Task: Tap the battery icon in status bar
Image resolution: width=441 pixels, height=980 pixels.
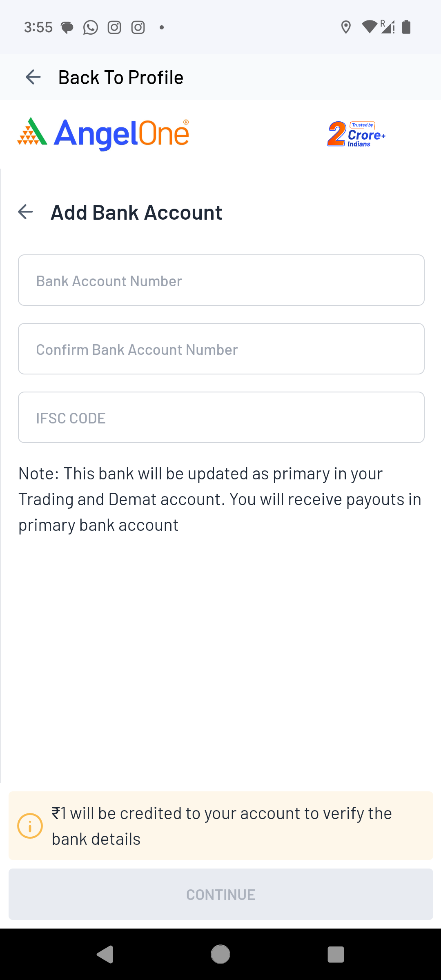Action: click(406, 27)
